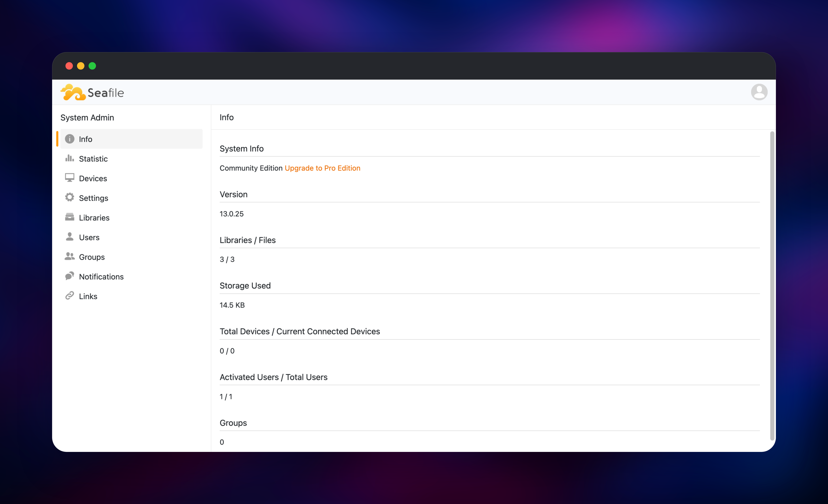Click the vertical scrollbar of Info panel

coord(772,286)
